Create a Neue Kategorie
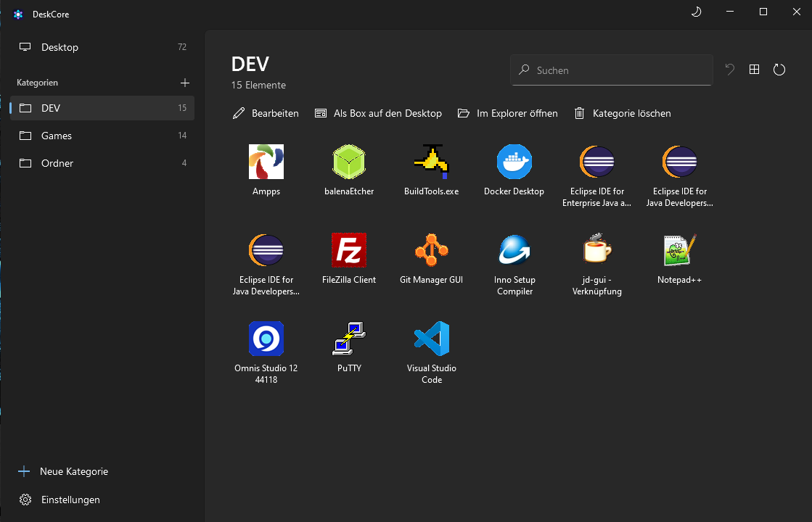The width and height of the screenshot is (812, 522). click(63, 471)
